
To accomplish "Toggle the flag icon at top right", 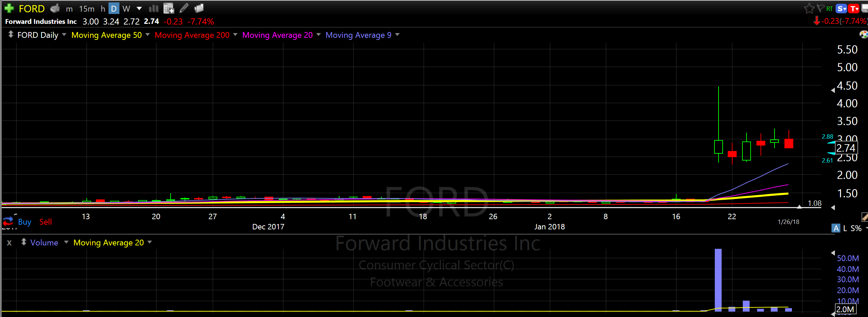I will pos(821,8).
